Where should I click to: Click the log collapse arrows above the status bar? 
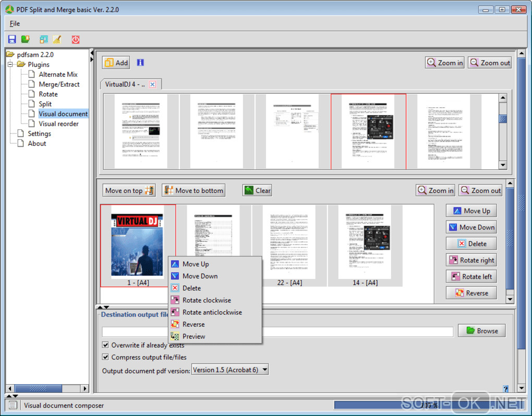pyautogui.click(x=12, y=396)
